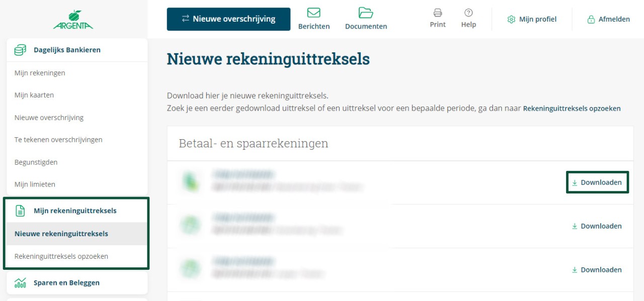The width and height of the screenshot is (644, 301).
Task: Select Nieuwe rekeninguittreksels in sidebar
Action: pos(77,234)
